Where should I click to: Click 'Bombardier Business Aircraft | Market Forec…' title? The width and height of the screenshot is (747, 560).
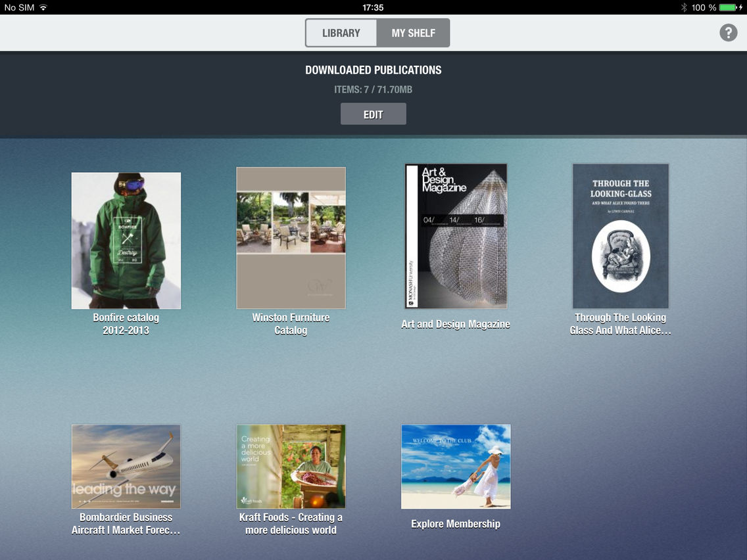point(126,524)
